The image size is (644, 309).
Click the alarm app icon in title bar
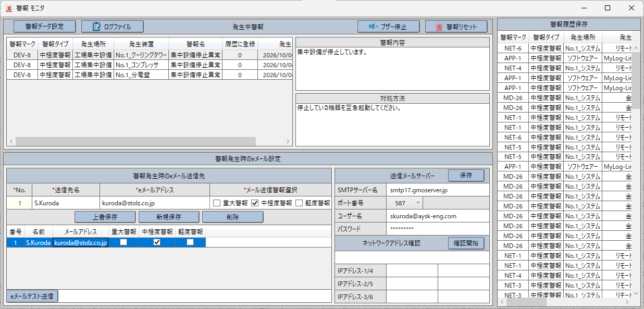[9, 8]
